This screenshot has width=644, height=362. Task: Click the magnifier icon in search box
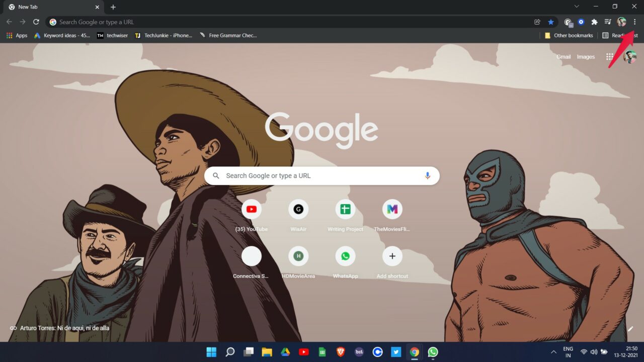216,176
